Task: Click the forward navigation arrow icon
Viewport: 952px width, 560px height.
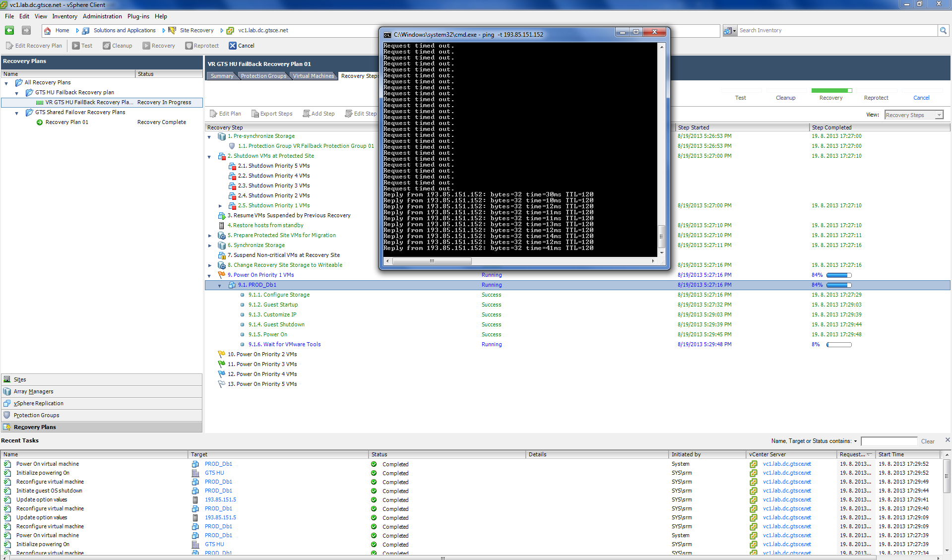Action: tap(26, 30)
